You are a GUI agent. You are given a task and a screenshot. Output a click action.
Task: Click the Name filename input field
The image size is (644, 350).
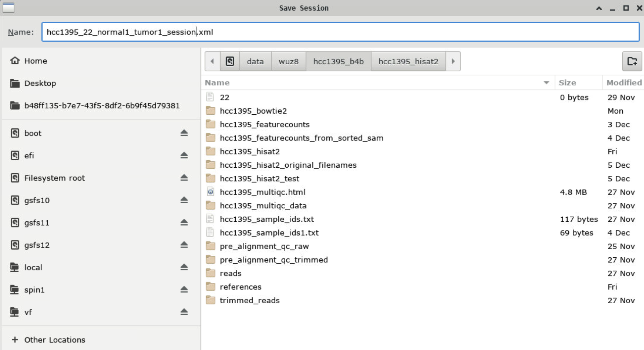click(x=340, y=32)
